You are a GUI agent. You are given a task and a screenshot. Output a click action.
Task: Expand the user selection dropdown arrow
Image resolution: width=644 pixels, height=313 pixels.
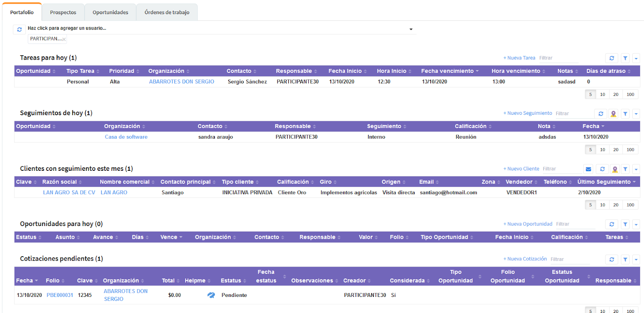pyautogui.click(x=411, y=29)
